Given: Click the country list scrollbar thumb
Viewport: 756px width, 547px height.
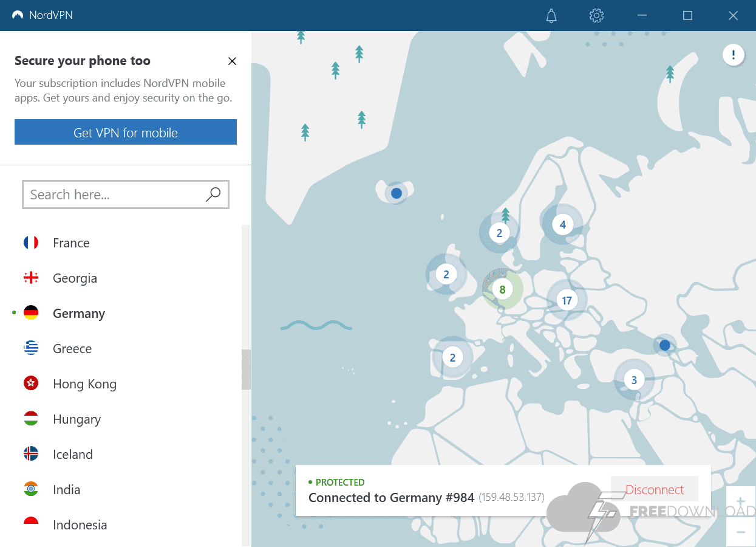Looking at the screenshot, I should (246, 369).
